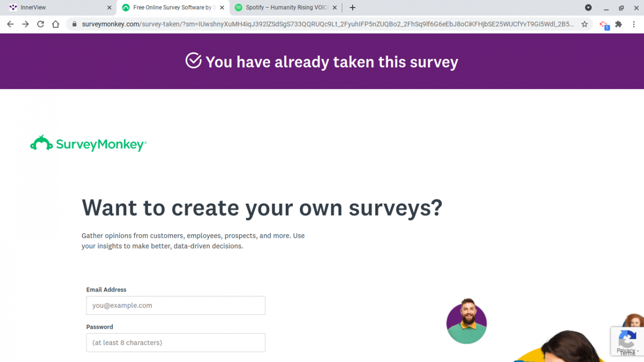Go back to the previous page
Viewport: 644px width, 362px height.
click(11, 24)
